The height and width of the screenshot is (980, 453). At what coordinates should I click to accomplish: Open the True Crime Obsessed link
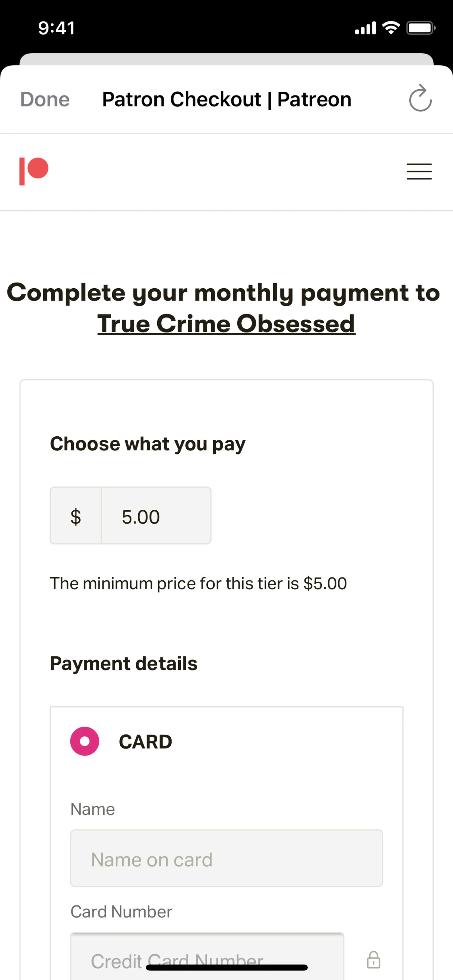point(226,324)
